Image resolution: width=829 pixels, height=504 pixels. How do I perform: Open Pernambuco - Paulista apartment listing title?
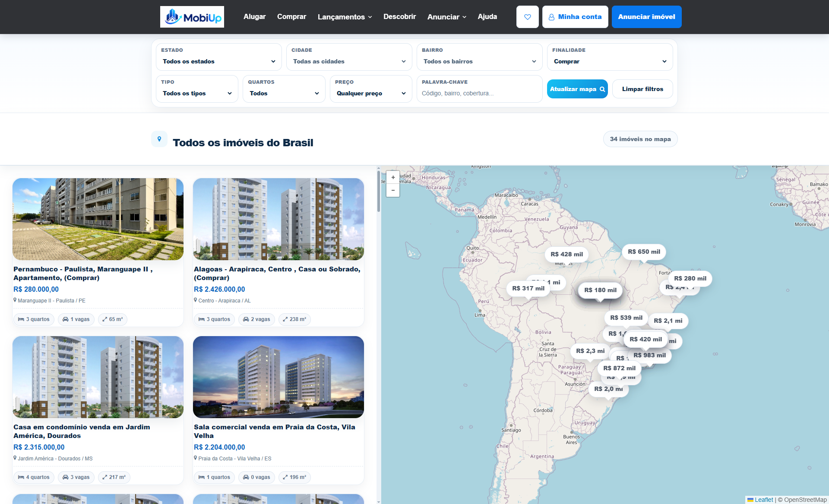83,274
